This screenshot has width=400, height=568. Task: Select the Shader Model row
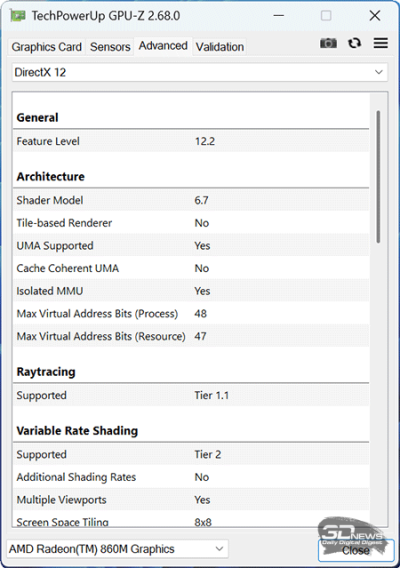(191, 200)
